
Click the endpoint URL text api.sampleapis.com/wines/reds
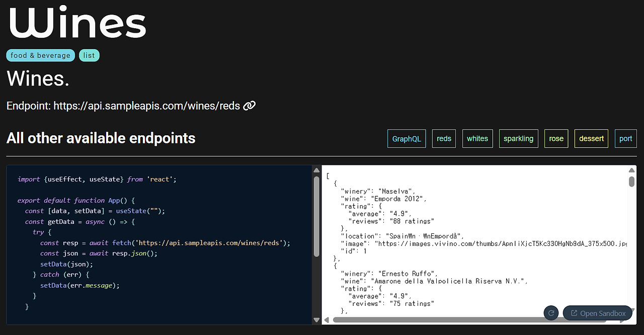(x=147, y=106)
